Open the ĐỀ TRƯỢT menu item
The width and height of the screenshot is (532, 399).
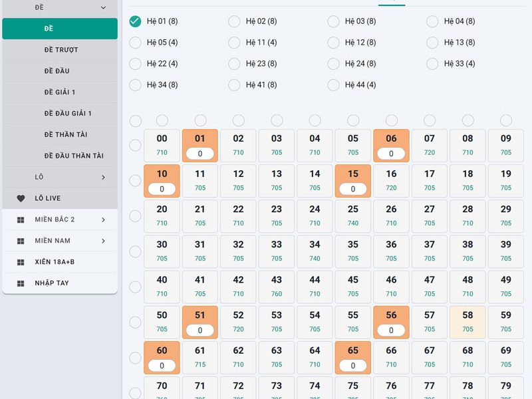[60, 50]
